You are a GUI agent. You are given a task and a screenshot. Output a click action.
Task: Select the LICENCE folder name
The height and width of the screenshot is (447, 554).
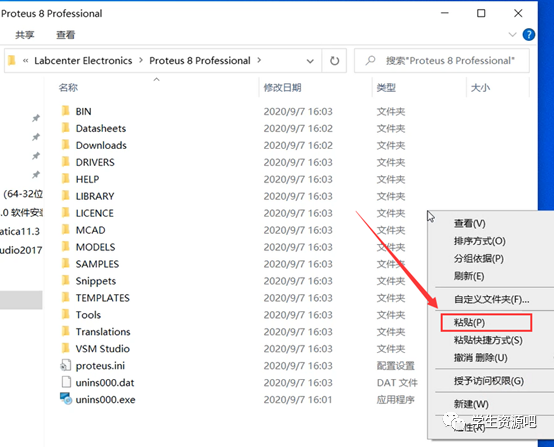click(x=95, y=213)
